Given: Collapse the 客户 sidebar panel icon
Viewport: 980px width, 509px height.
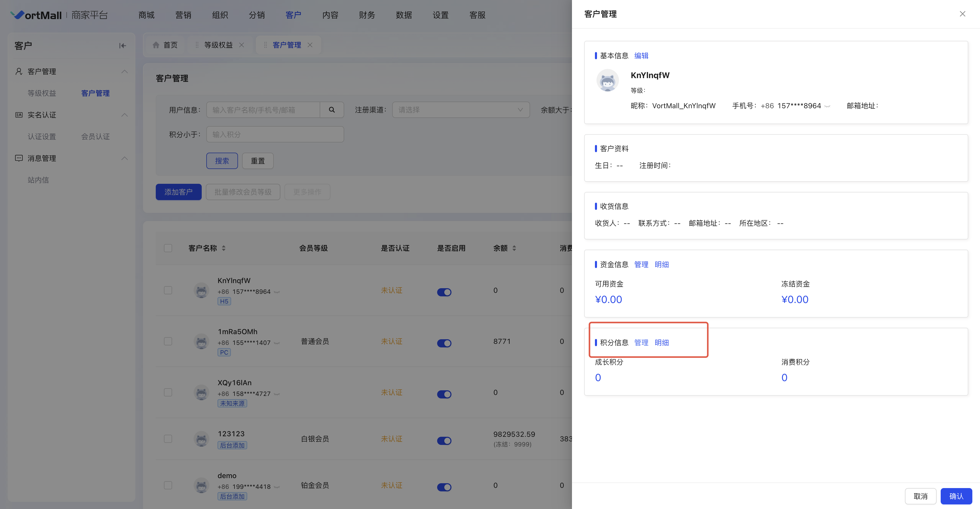Looking at the screenshot, I should pyautogui.click(x=123, y=46).
